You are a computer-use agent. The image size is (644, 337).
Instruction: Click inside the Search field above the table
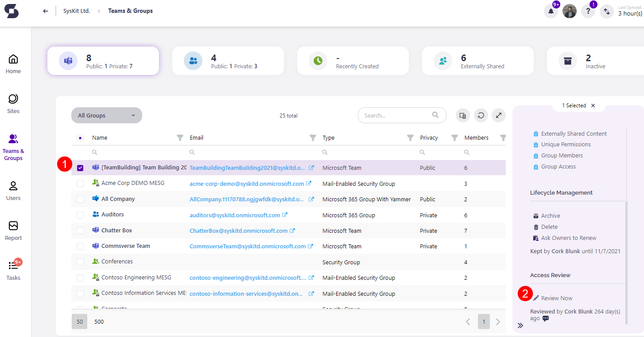pos(399,115)
